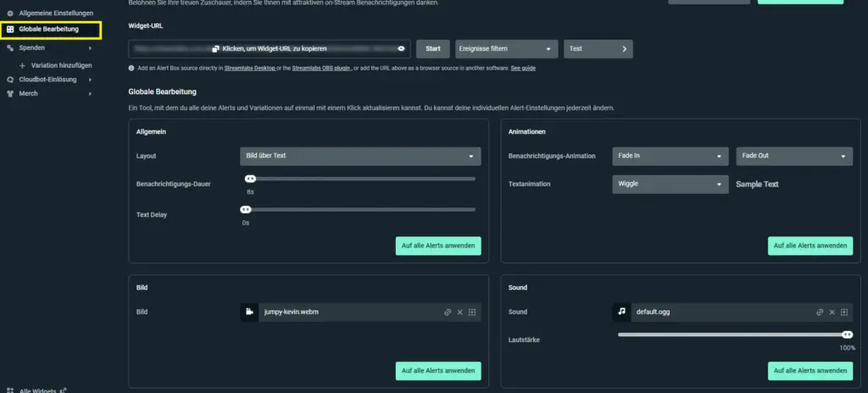This screenshot has height=393, width=868.
Task: Click the music note icon beside default.ogg
Action: click(621, 313)
